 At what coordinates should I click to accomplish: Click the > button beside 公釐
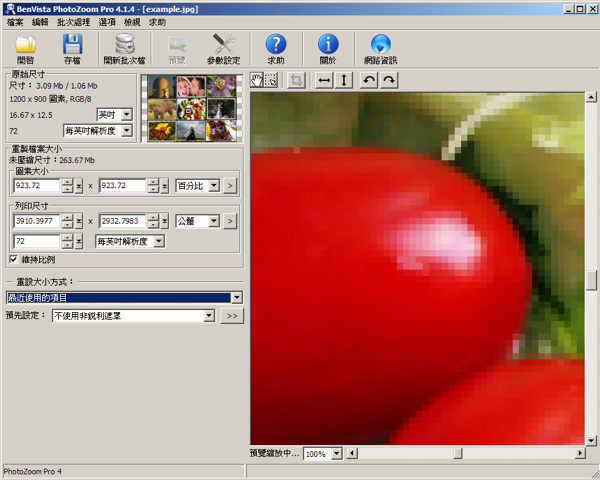[230, 221]
